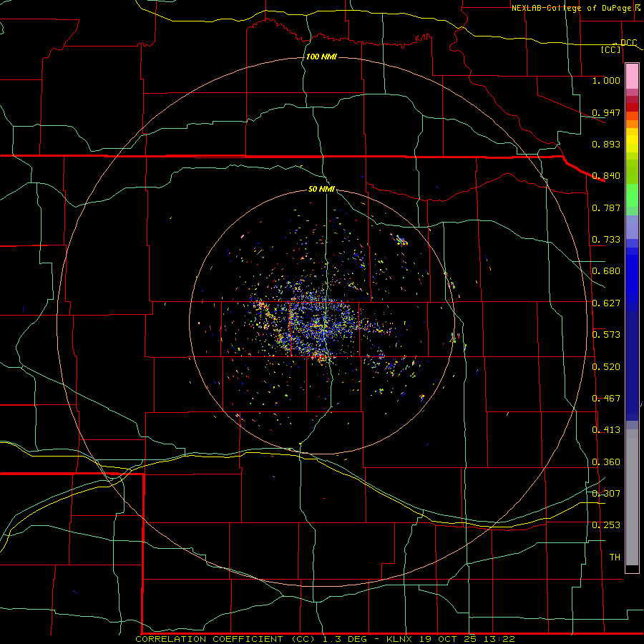Pick the dark navy band near 0.520

click(x=632, y=361)
